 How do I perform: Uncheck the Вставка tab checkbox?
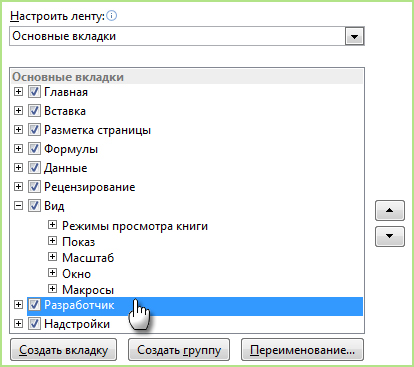point(34,111)
